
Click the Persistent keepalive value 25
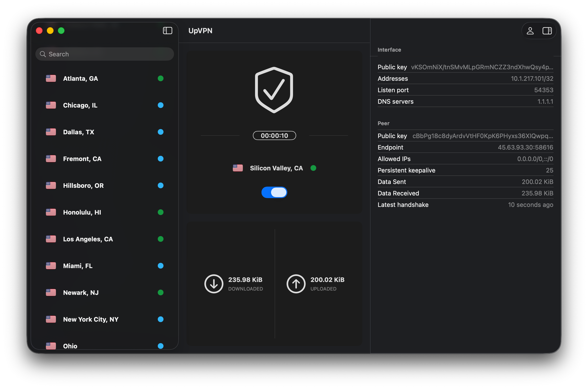pyautogui.click(x=549, y=170)
